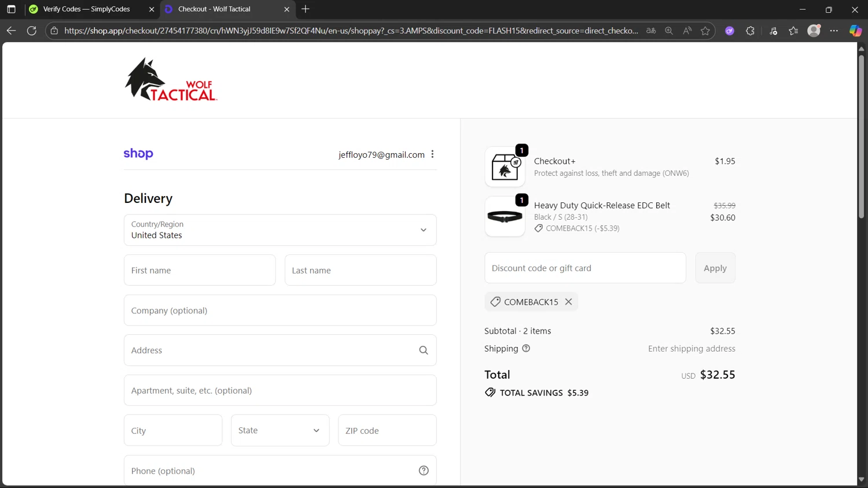Click the $30.60 belt price

coord(723,217)
